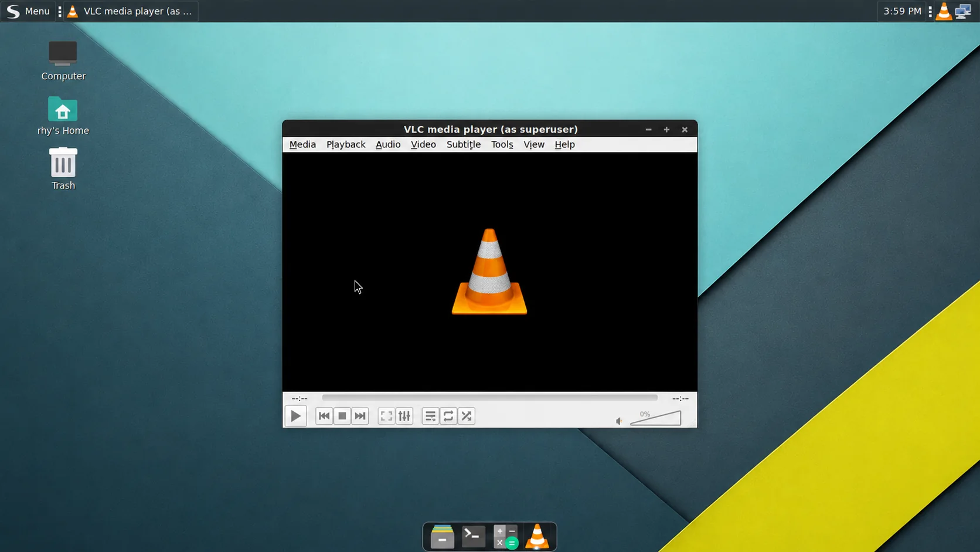Launch file manager from dock

pyautogui.click(x=443, y=537)
